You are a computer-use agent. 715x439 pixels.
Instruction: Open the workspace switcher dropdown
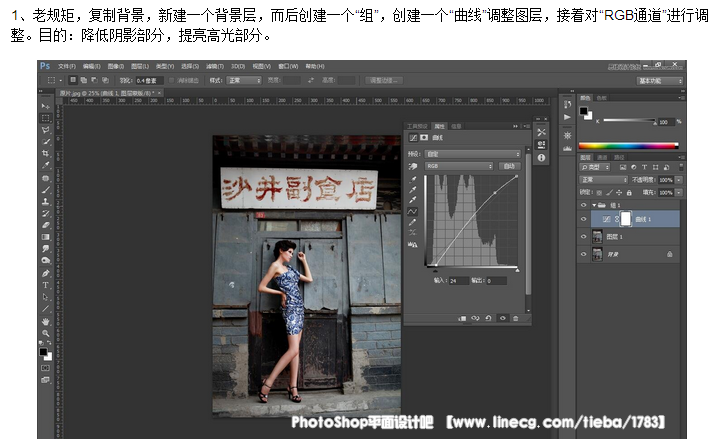(660, 81)
